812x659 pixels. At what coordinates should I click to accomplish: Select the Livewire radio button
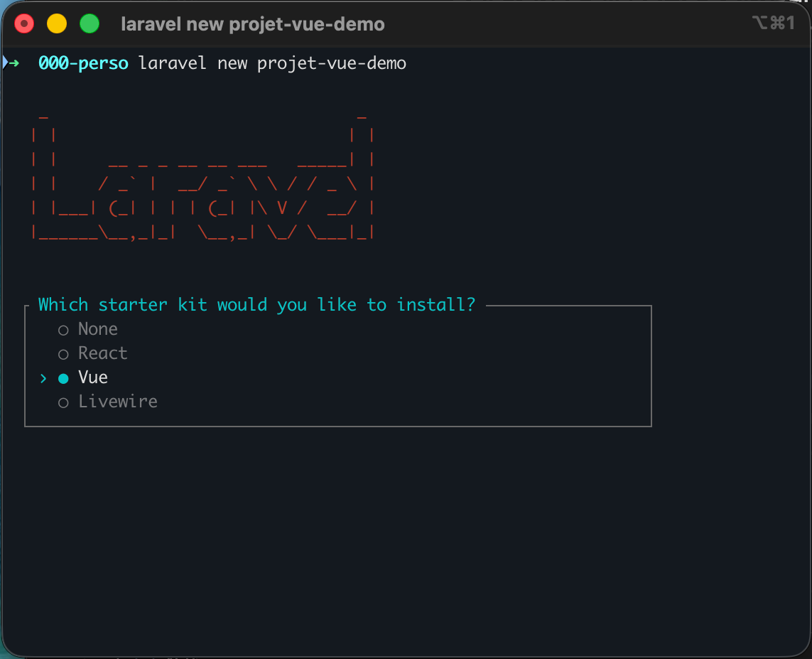click(63, 402)
